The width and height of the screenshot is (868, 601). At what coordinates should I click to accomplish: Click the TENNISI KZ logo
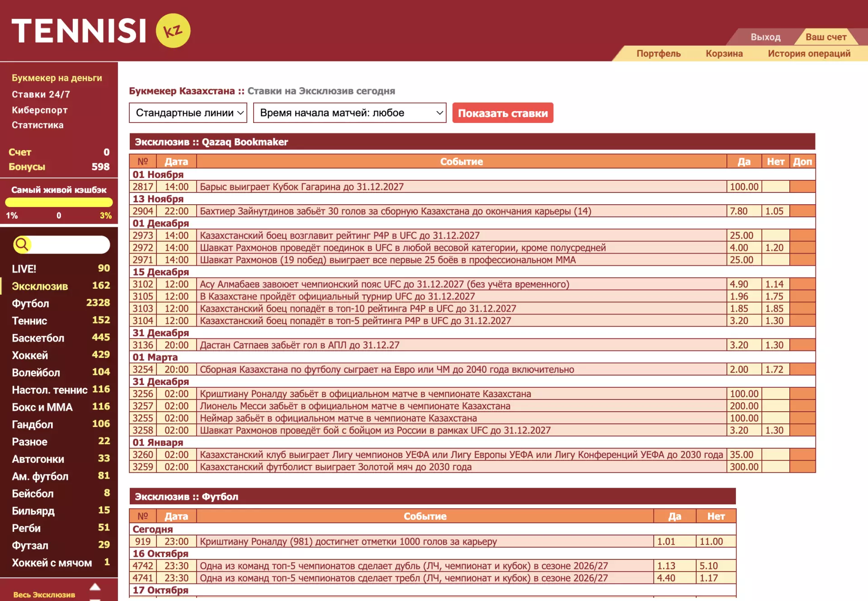click(101, 31)
